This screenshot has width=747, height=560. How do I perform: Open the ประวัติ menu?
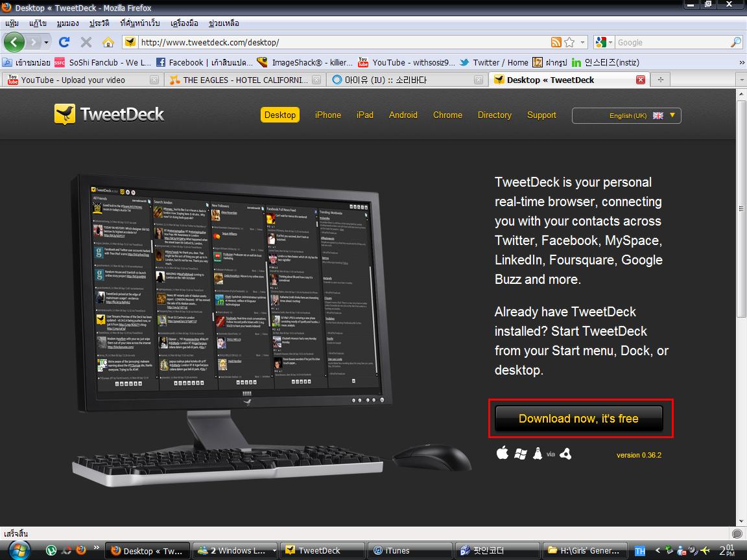tap(99, 23)
